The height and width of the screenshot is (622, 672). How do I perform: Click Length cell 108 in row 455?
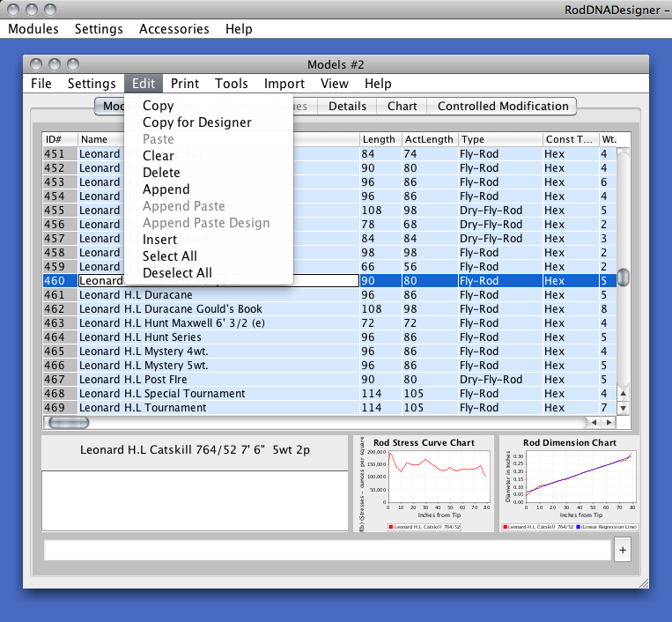[380, 211]
